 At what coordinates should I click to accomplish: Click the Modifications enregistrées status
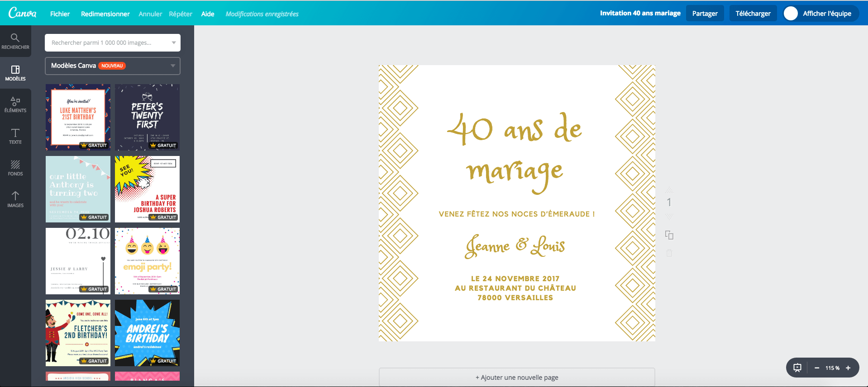pos(262,14)
